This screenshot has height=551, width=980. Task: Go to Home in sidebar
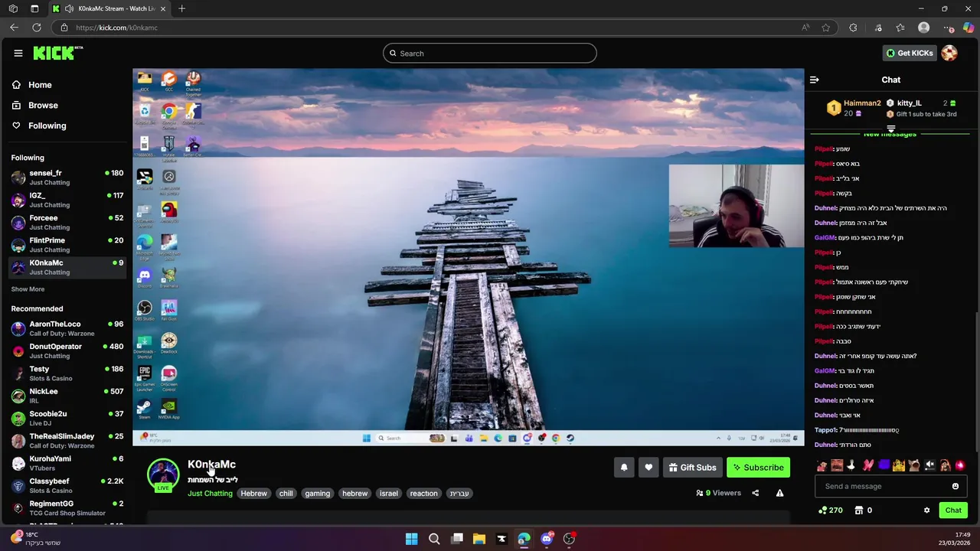pos(32,85)
